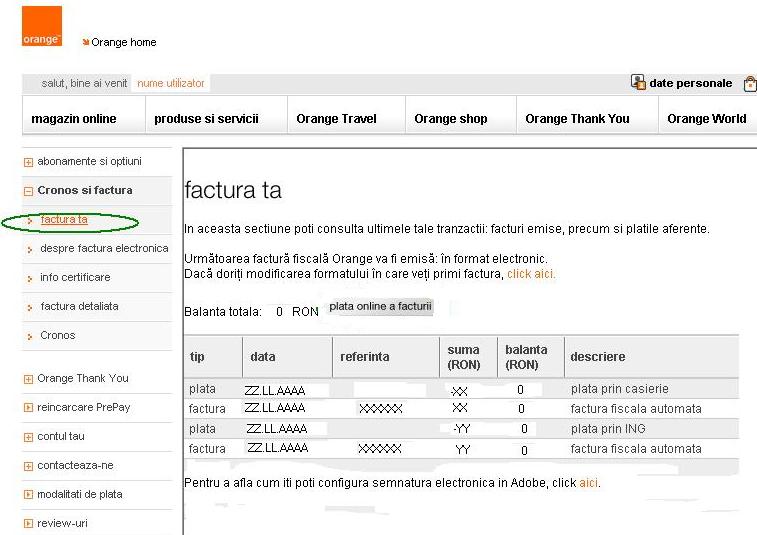Viewport: 757px width, 535px height.
Task: Open the Orange Thank You top menu
Action: pos(577,119)
